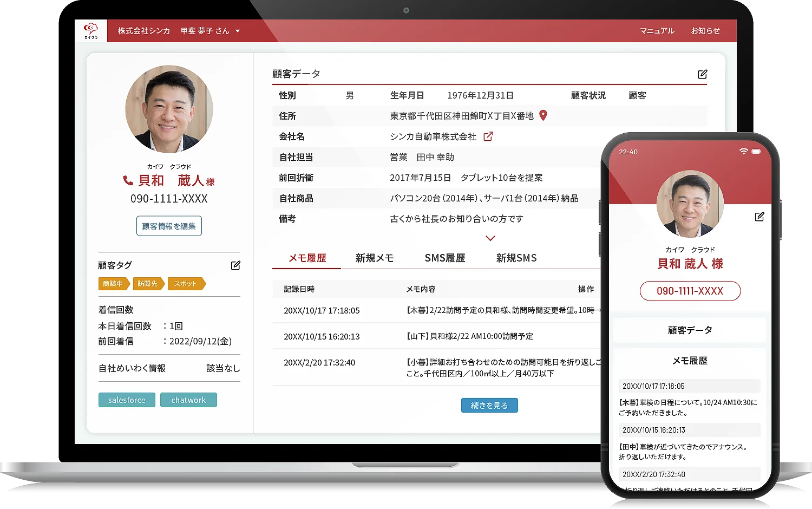Tap the Wi-Fi icon in phone status bar
Image resolution: width=812 pixels, height=509 pixels.
tap(744, 152)
